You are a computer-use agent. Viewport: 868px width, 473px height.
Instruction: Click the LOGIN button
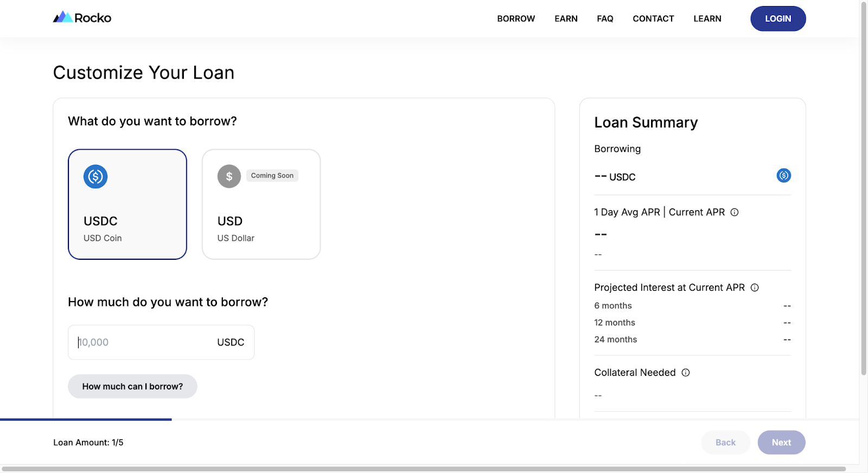[x=778, y=18]
